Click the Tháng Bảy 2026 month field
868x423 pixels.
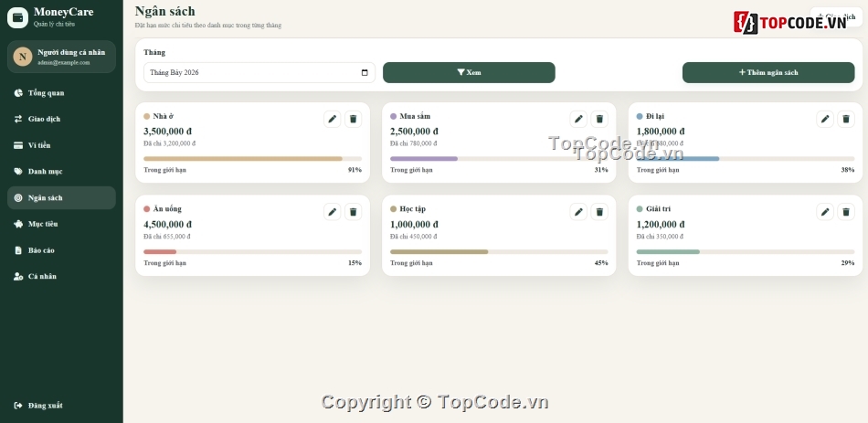point(259,72)
